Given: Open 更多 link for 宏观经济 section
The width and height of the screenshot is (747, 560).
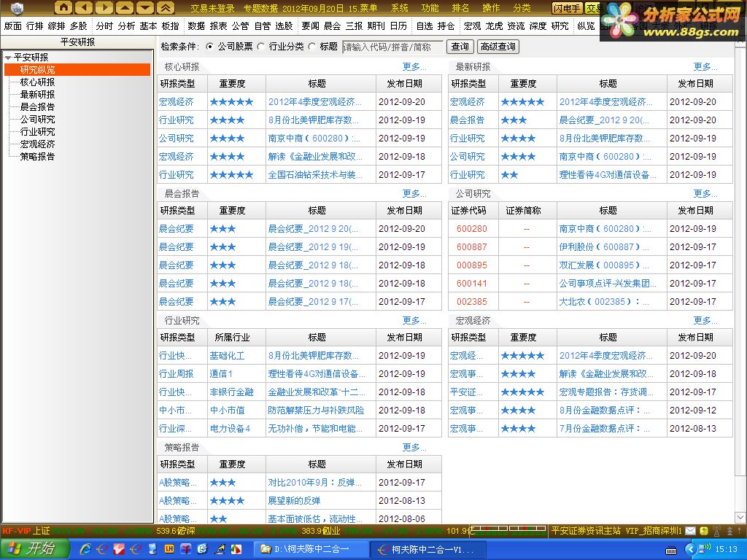Looking at the screenshot, I should tap(705, 321).
